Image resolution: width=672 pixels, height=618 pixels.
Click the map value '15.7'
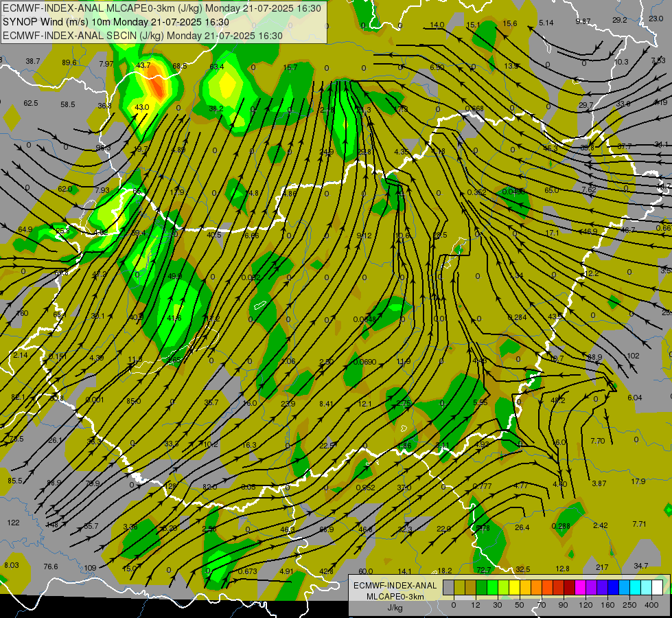point(290,67)
